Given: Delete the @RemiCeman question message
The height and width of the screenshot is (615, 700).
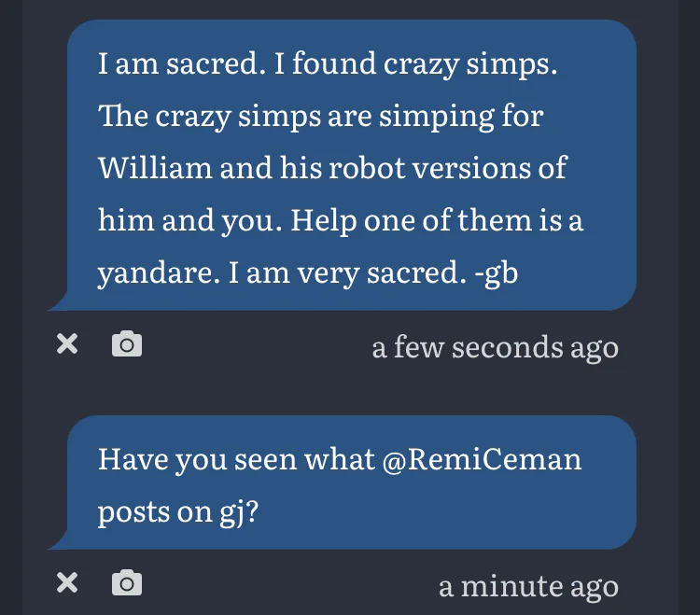Looking at the screenshot, I should [x=67, y=583].
